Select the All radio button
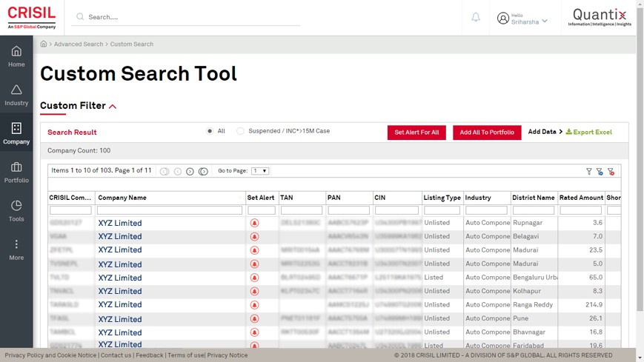Viewport: 644px width, 362px height. pyautogui.click(x=210, y=131)
